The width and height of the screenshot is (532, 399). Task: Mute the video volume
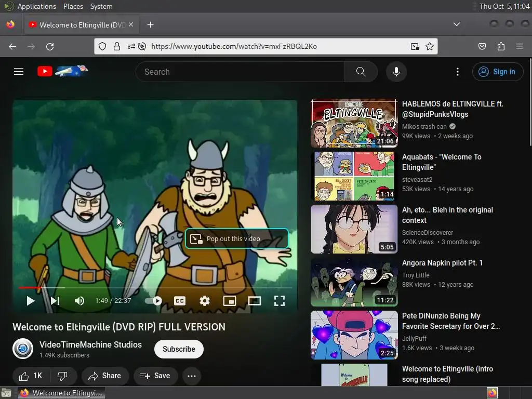79,301
